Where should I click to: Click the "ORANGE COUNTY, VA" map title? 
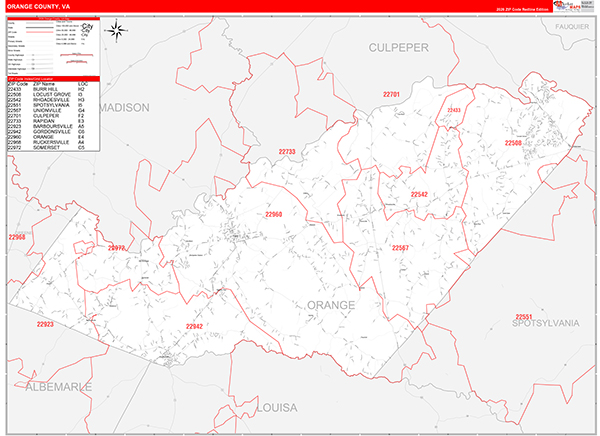39,7
